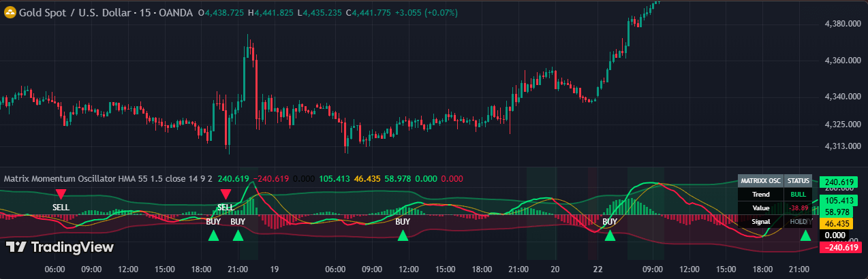Click the STATUS table header
This screenshot has width=868, height=279.
click(x=798, y=181)
